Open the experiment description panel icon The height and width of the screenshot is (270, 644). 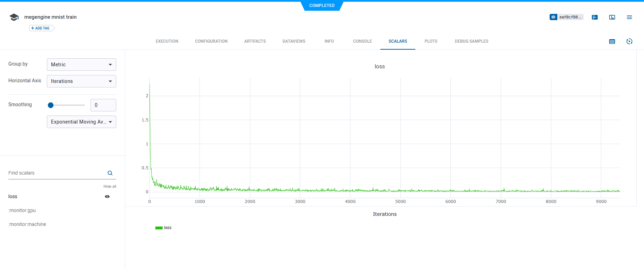point(595,17)
